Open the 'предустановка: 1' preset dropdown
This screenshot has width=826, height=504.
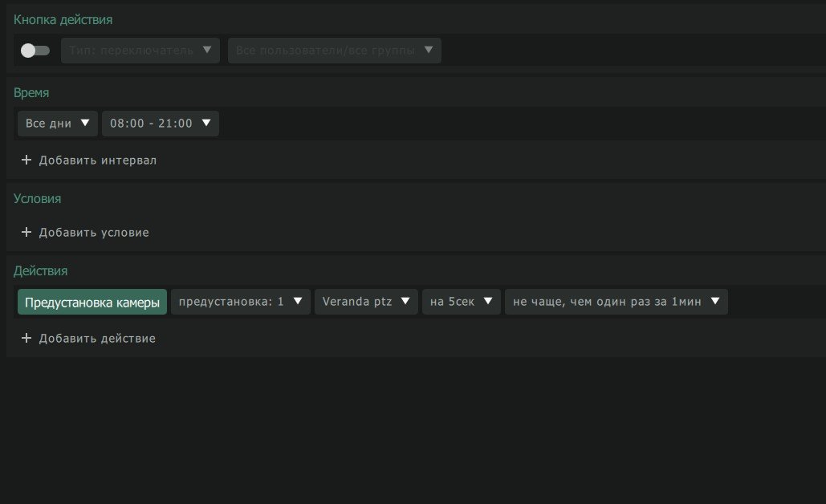tap(241, 302)
